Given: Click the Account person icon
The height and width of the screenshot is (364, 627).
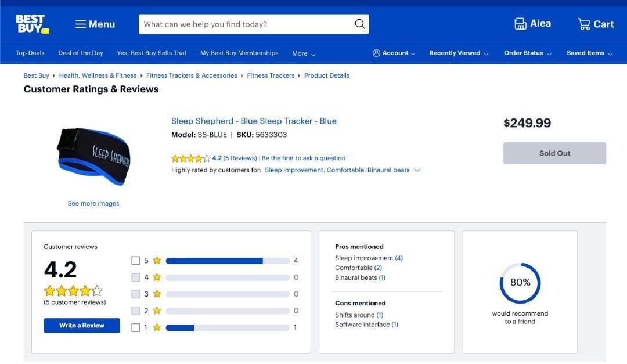Looking at the screenshot, I should tap(376, 53).
